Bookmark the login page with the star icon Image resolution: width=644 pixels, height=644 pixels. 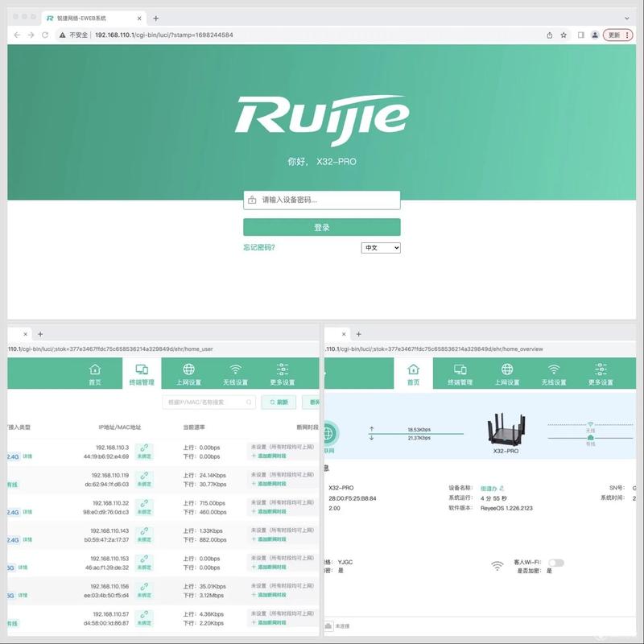(563, 35)
